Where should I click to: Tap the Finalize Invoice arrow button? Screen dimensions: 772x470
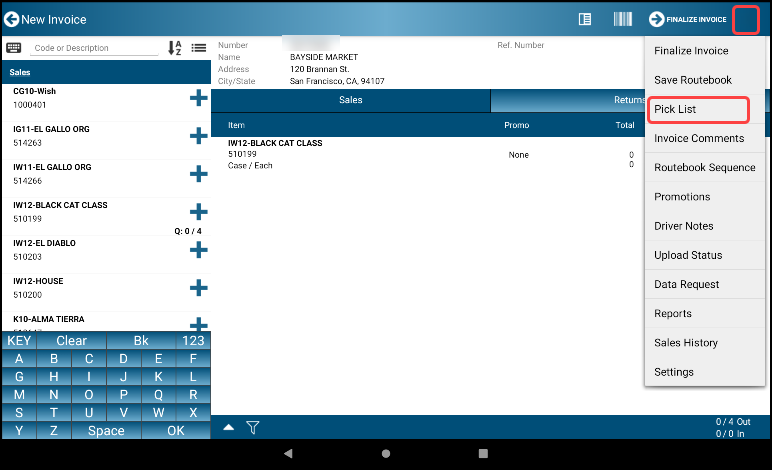(687, 19)
